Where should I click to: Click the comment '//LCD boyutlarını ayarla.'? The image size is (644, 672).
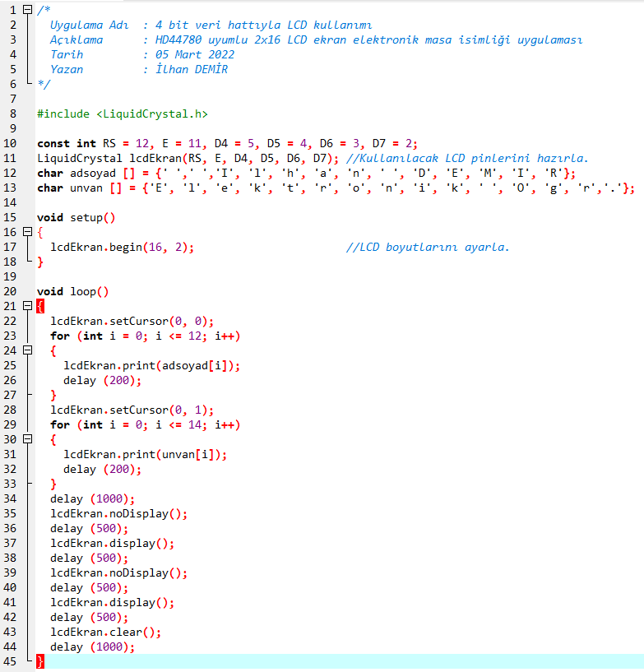[427, 248]
